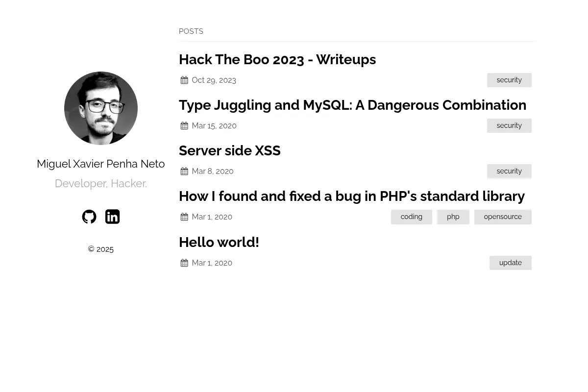Select the security tag on Type Juggling post
This screenshot has height=392, width=588.
click(x=509, y=125)
